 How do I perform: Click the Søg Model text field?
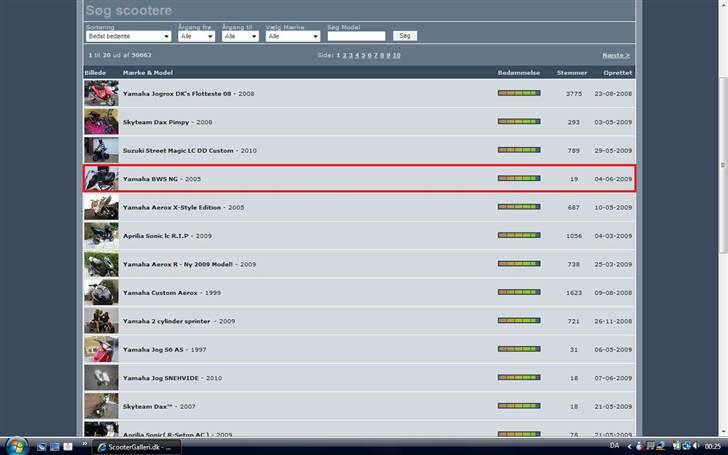356,36
